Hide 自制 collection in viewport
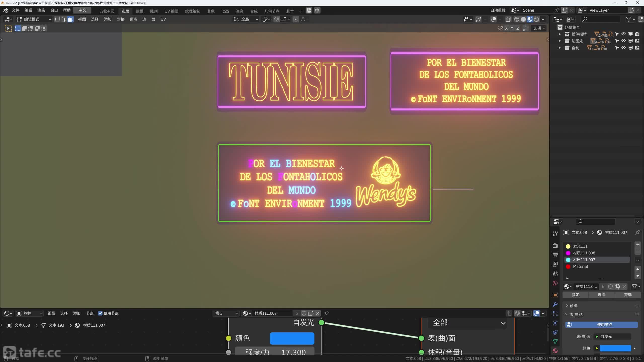This screenshot has height=362, width=644. pos(624,48)
